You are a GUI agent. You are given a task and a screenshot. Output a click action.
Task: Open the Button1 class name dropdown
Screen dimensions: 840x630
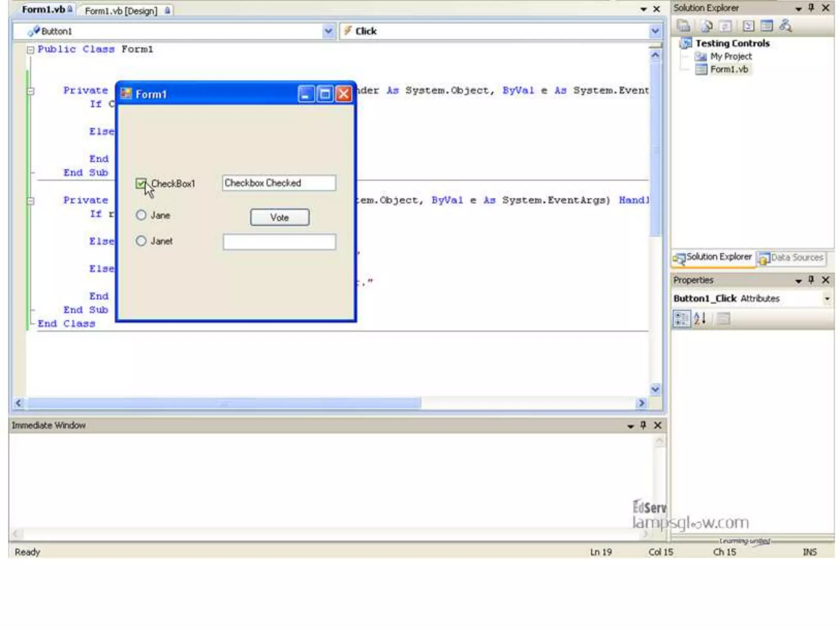(328, 31)
